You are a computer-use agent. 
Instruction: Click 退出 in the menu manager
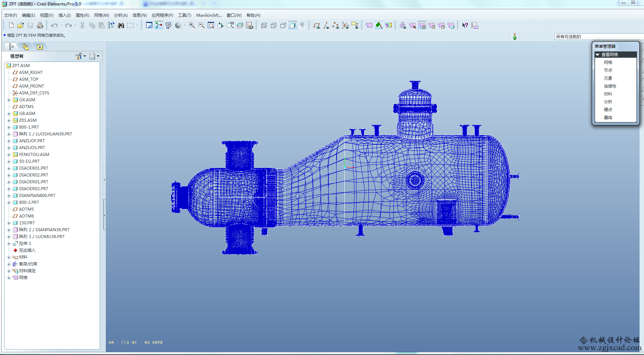coord(608,117)
